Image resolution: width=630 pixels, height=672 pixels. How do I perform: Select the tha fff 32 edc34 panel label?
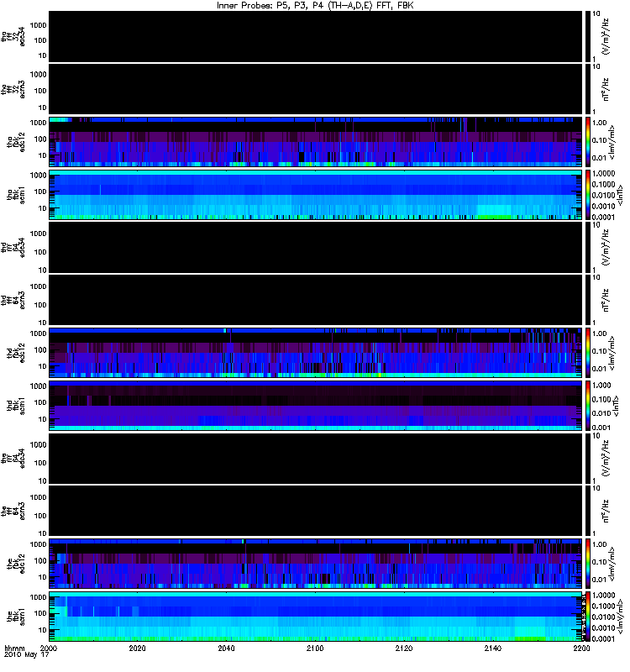13,37
